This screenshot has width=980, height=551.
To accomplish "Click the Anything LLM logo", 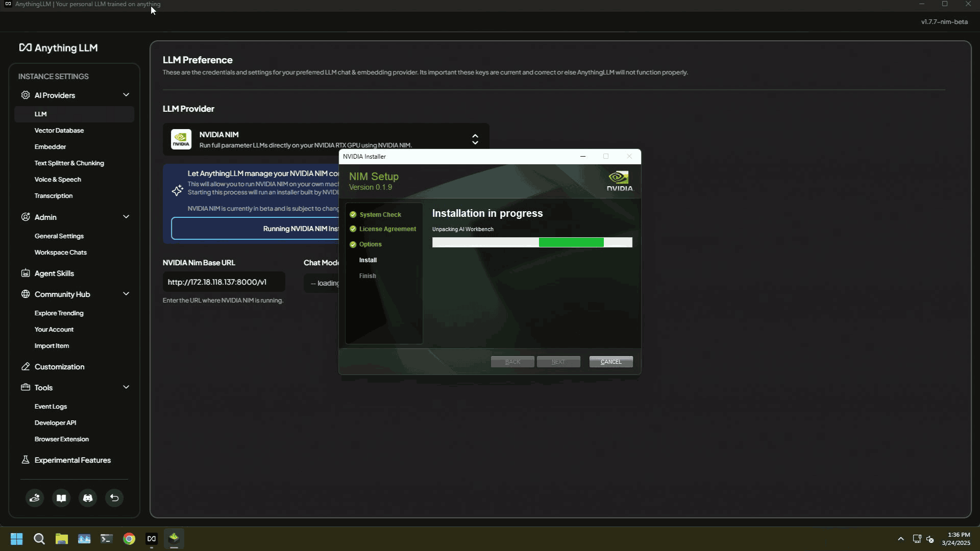I will click(58, 47).
